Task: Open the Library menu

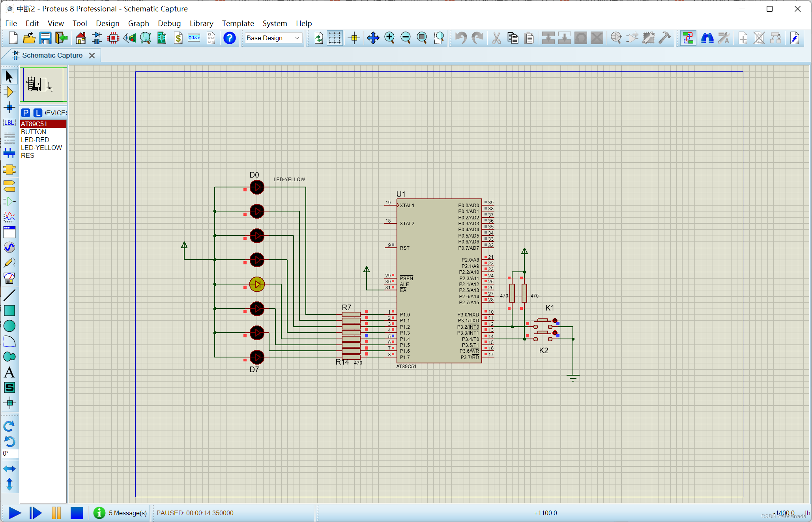Action: click(x=201, y=23)
